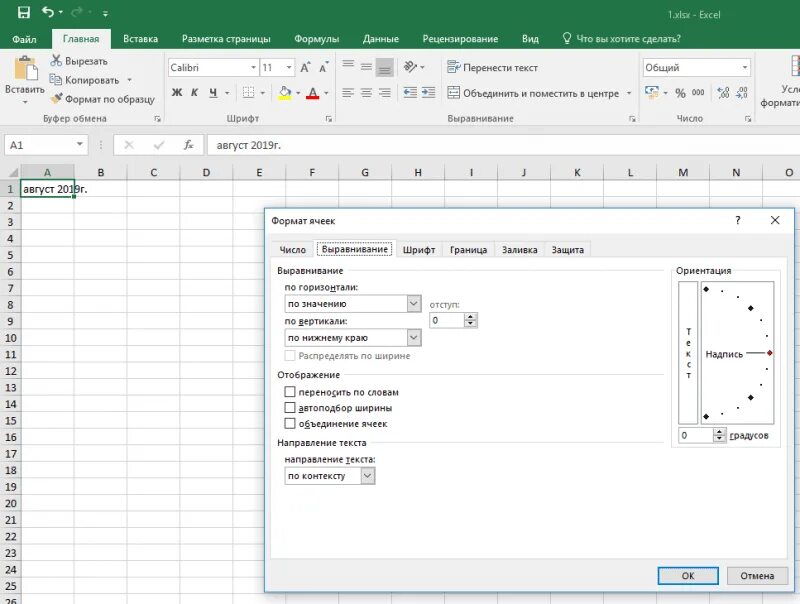Check объединение ячеек
The width and height of the screenshot is (800, 604).
coord(290,423)
